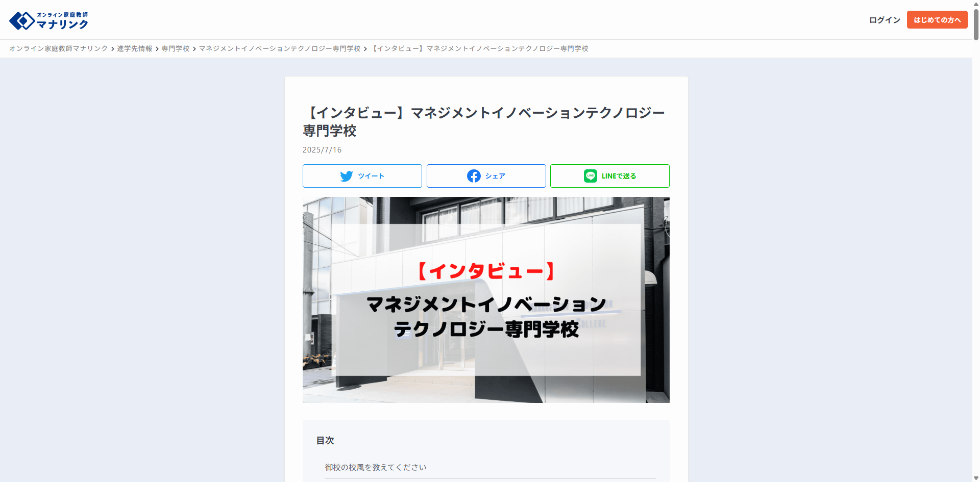Open 進学先情報 from the breadcrumb

click(x=134, y=48)
